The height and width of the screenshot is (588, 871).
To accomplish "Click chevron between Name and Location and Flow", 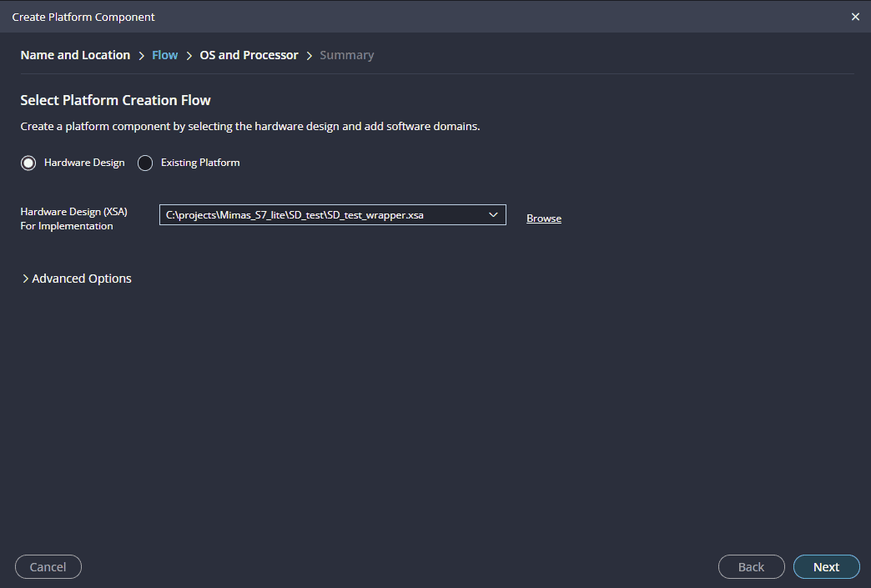I will click(141, 56).
